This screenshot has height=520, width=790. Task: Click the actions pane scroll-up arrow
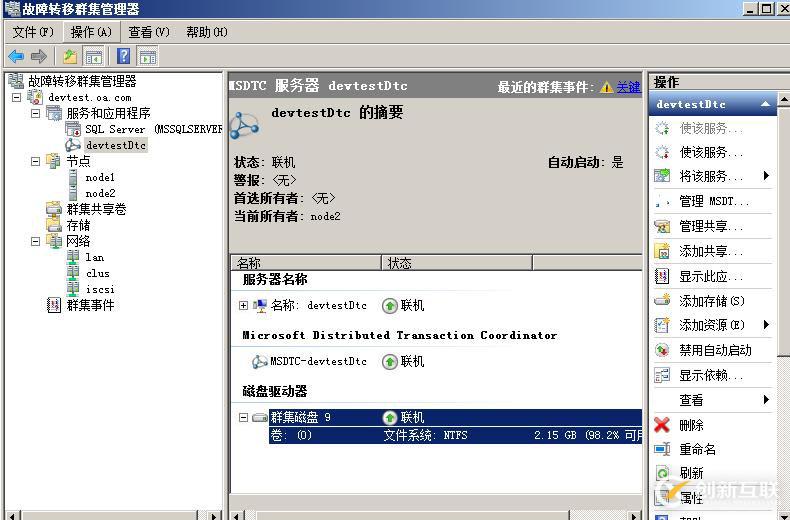[783, 99]
